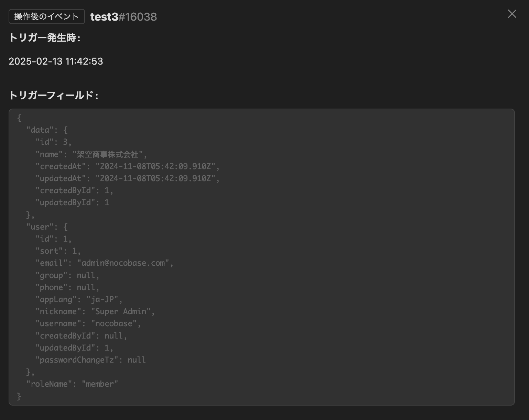This screenshot has height=420, width=529.
Task: Click the data "id": 3 line
Action: point(53,142)
